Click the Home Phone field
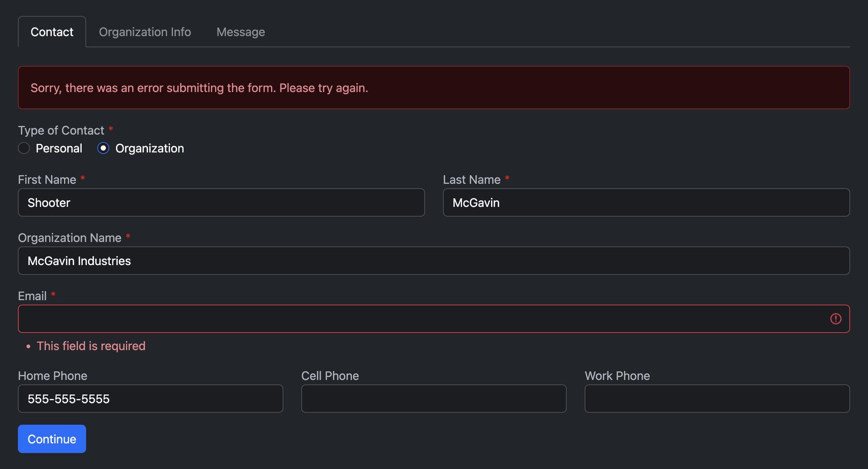868x469 pixels. [x=151, y=399]
